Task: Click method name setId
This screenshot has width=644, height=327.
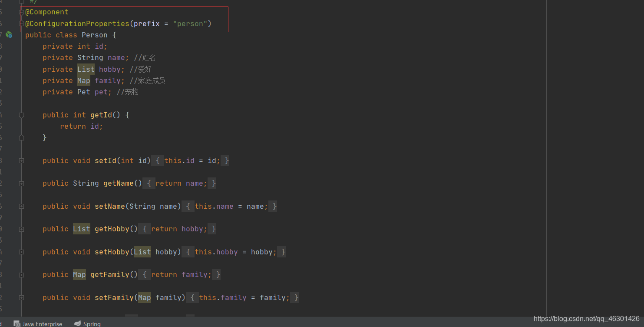Action: click(106, 160)
